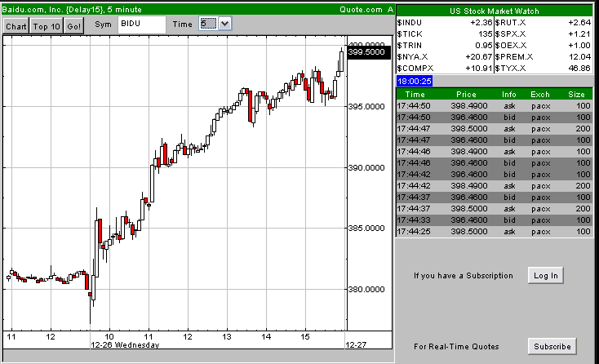Click the 380.0000 price axis label

pos(366,289)
